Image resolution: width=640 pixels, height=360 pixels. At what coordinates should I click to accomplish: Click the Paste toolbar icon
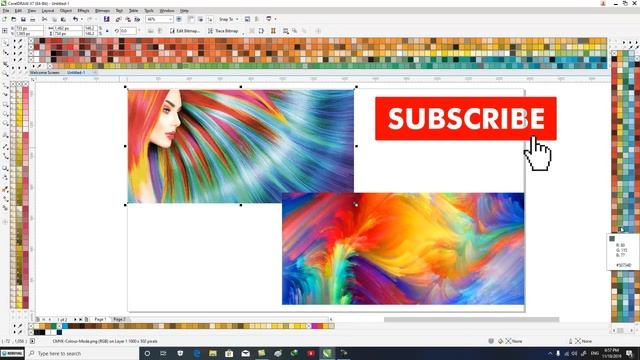[63, 19]
